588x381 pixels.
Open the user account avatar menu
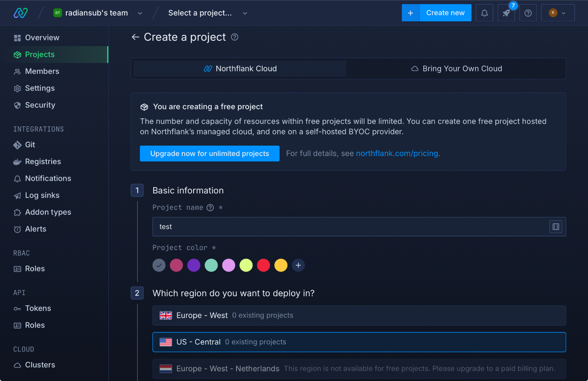(558, 13)
